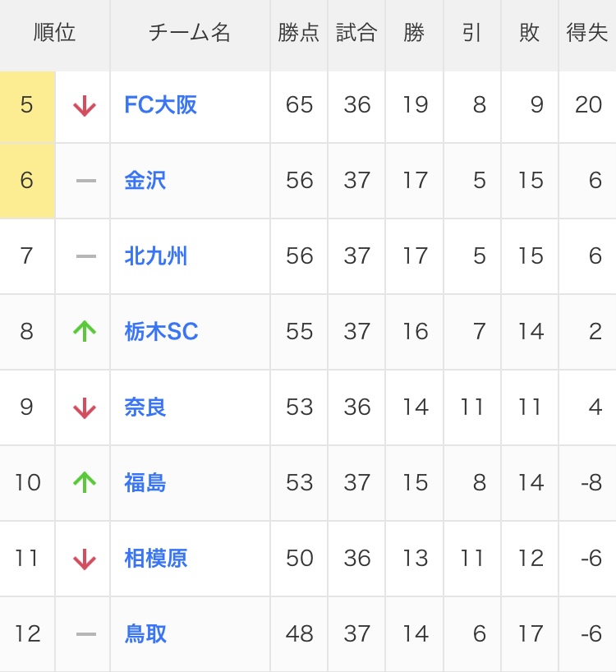The height and width of the screenshot is (672, 616).
Task: Click the gray dash icon beside 北九州
Action: (x=85, y=256)
